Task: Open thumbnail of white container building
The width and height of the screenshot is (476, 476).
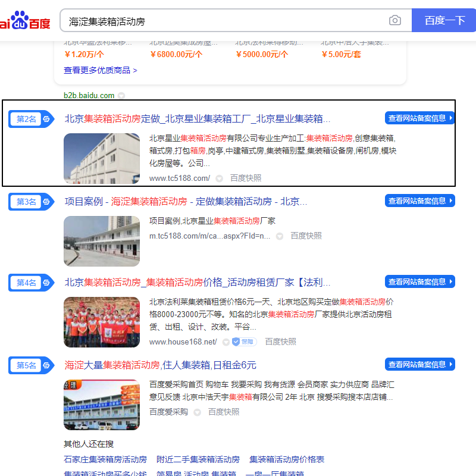Action: click(102, 158)
